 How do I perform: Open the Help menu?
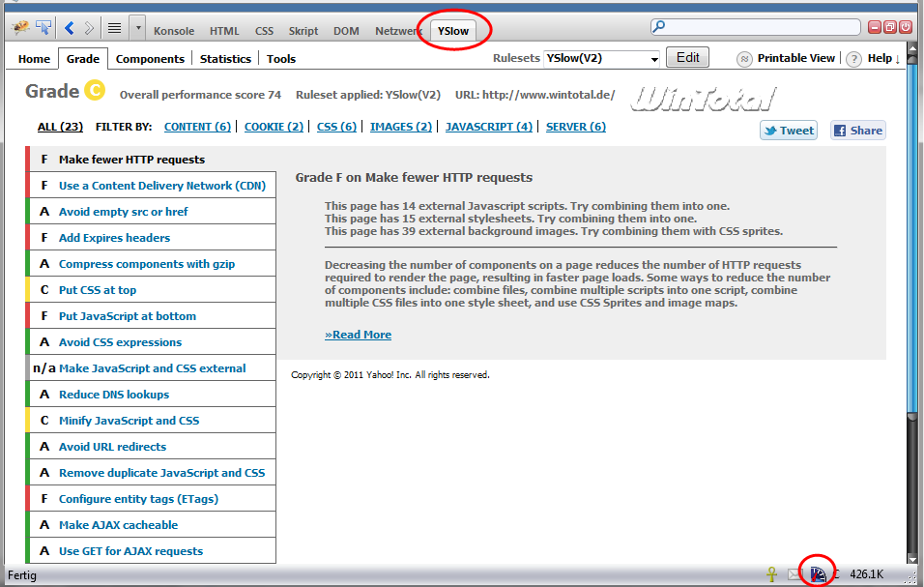(x=880, y=58)
